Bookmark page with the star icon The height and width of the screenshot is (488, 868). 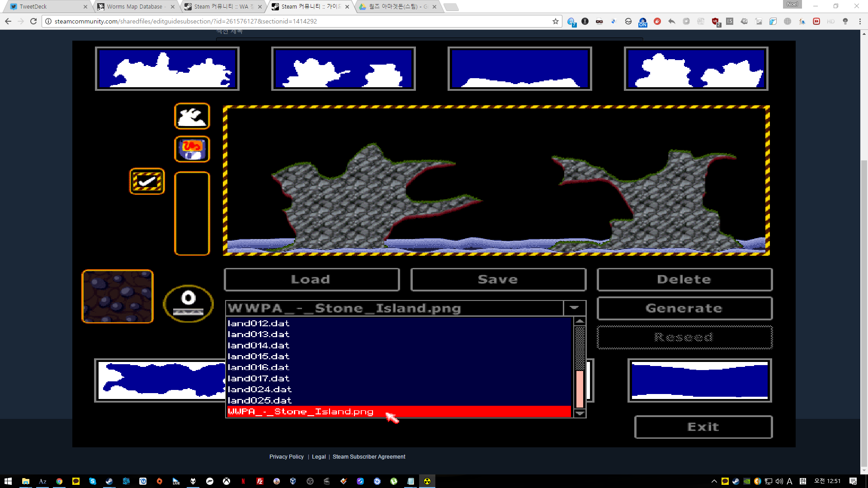click(556, 21)
